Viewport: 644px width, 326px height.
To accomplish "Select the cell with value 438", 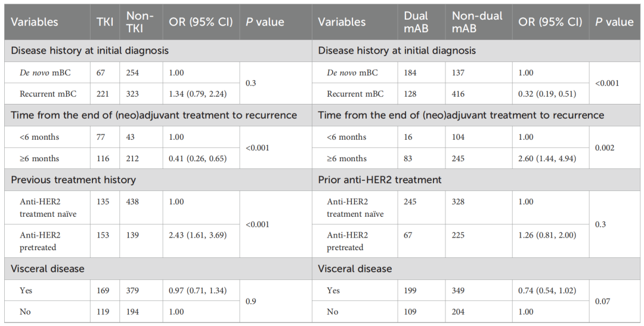I will point(134,202).
